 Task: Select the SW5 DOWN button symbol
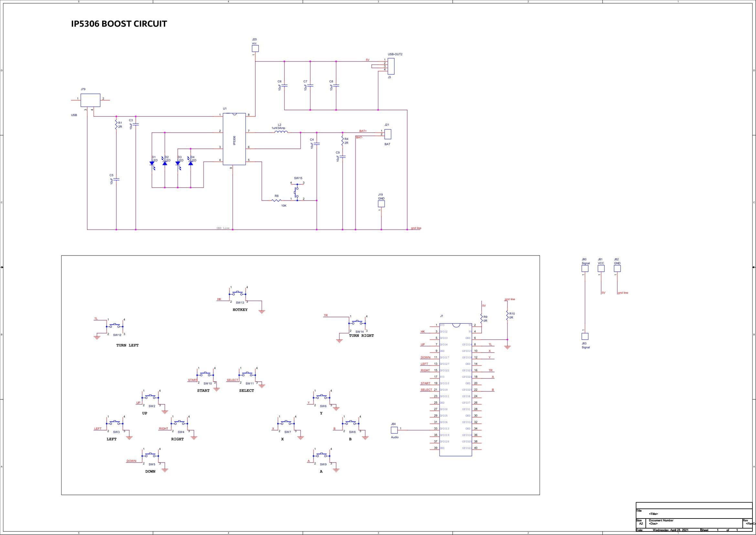pos(150,455)
